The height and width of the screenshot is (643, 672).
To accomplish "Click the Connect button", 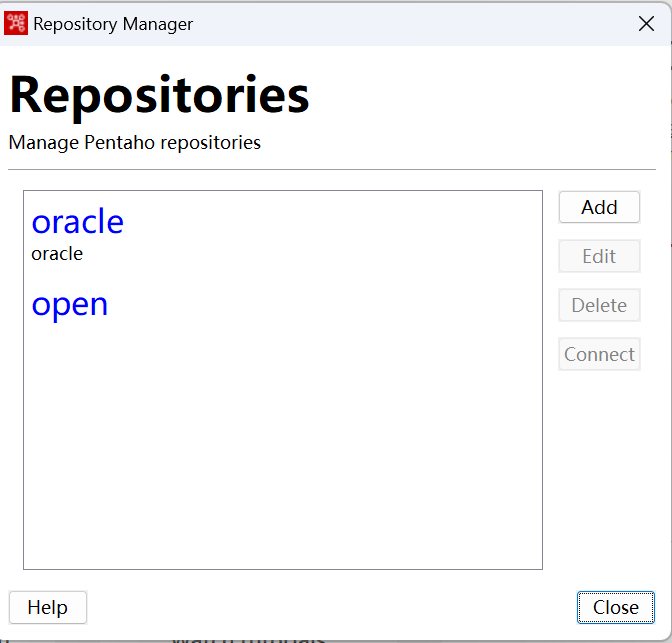I will pos(599,354).
